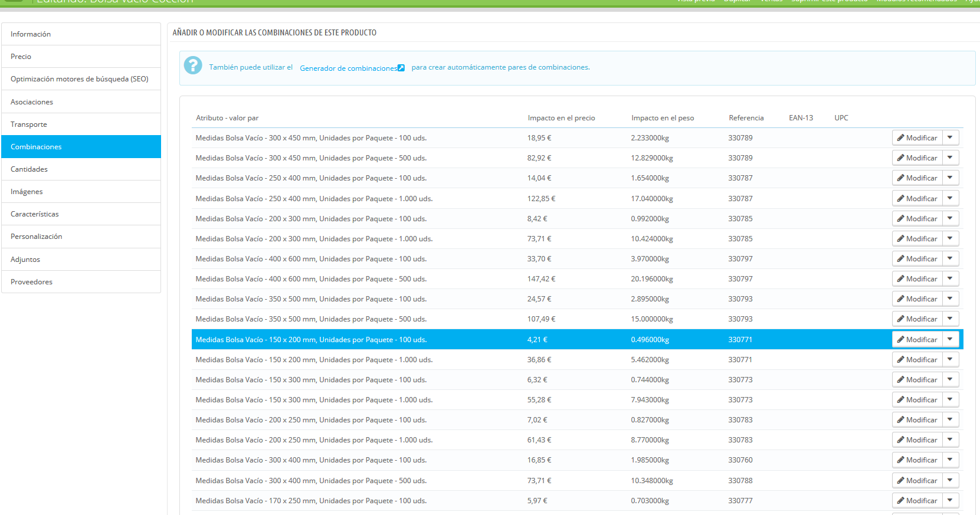This screenshot has width=980, height=515.
Task: Select the highlighted 150 x 200 mm 100 uds. row text
Action: (x=311, y=340)
